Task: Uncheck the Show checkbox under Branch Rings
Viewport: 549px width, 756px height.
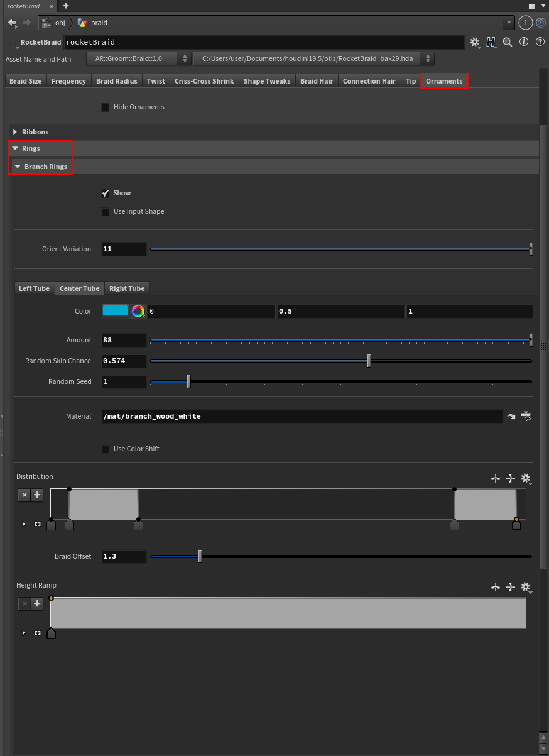Action: pyautogui.click(x=105, y=194)
